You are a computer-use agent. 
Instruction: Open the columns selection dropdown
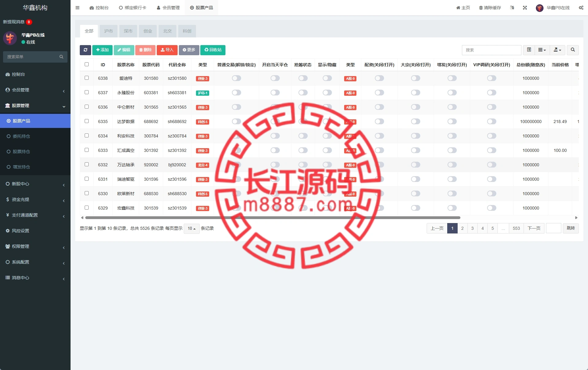pos(542,50)
